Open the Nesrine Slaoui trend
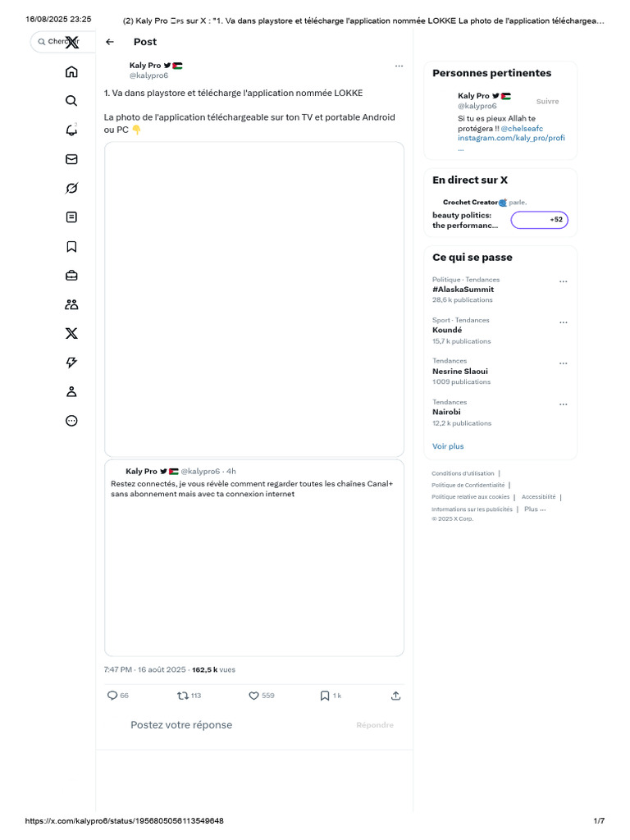 click(459, 371)
